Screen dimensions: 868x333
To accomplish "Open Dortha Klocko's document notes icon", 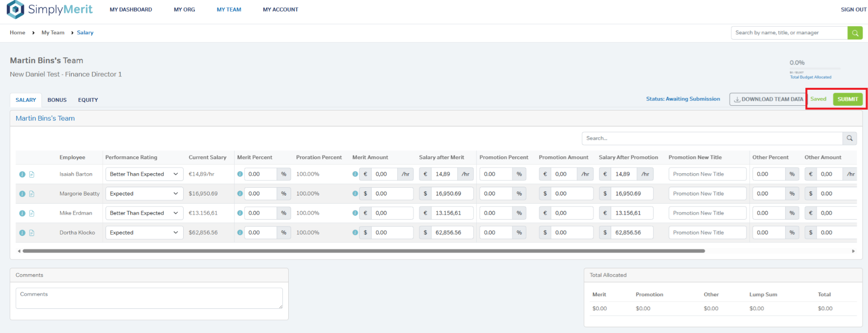I will [32, 233].
